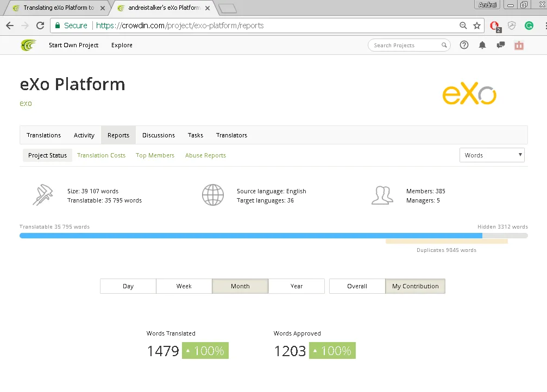Image resolution: width=547 pixels, height=392 pixels.
Task: Click the Explore link
Action: pyautogui.click(x=122, y=45)
